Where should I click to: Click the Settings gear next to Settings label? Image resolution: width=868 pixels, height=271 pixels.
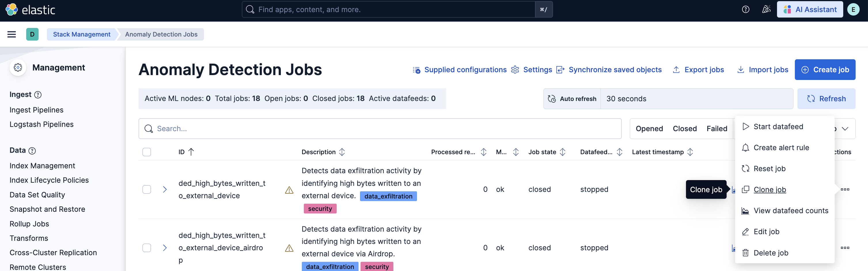[515, 70]
